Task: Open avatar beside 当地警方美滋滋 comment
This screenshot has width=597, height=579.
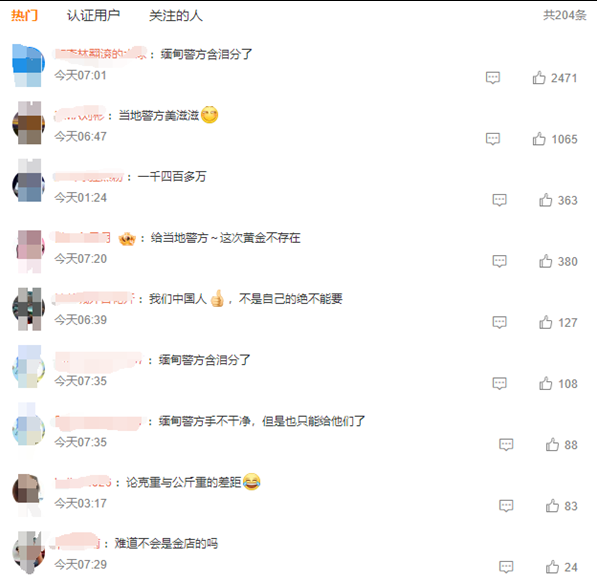Action: point(29,123)
